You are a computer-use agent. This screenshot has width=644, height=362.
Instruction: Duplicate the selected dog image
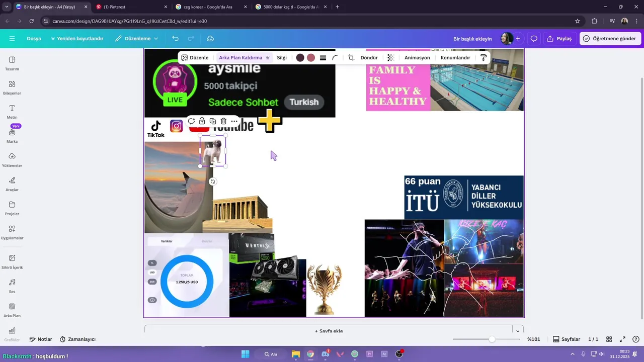pyautogui.click(x=213, y=121)
